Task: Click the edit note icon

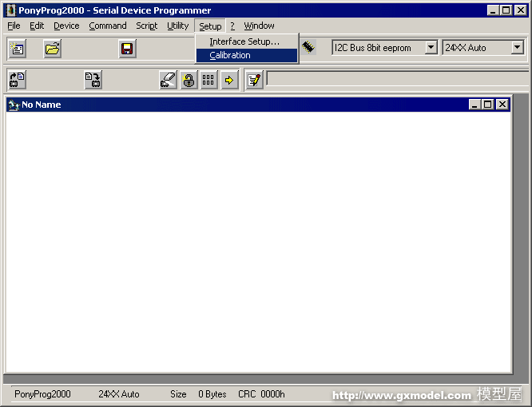Action: (x=254, y=80)
